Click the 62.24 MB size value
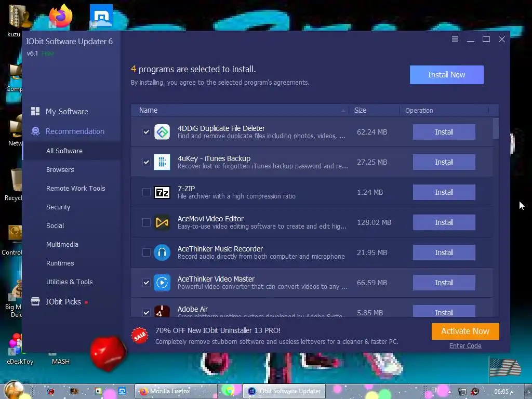The image size is (532, 399). 372,132
